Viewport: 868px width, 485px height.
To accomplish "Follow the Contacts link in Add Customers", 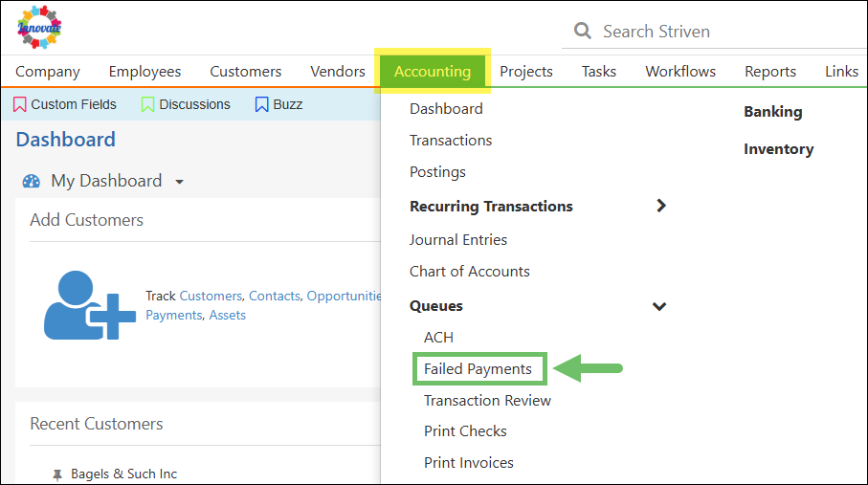I will pos(274,296).
